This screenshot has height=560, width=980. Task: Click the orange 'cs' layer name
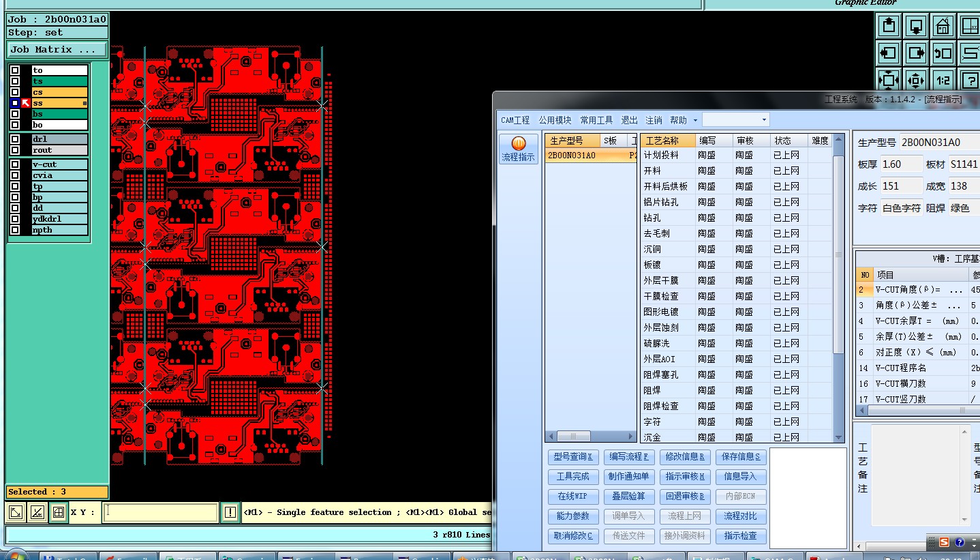(60, 92)
